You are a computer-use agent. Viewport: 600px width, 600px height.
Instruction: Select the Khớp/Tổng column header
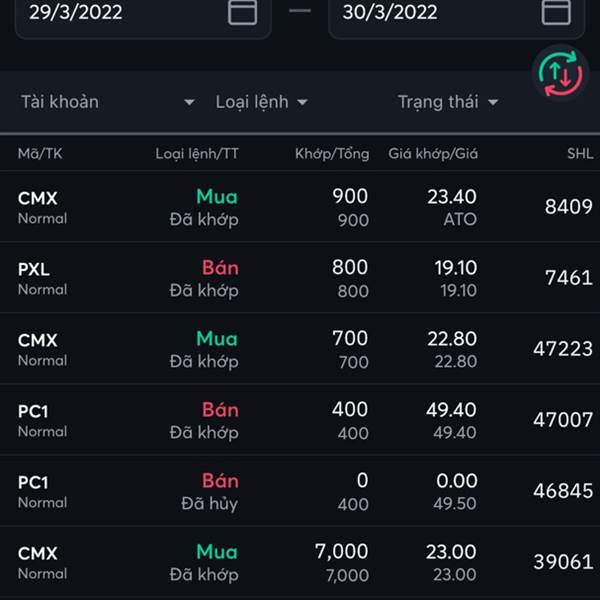(332, 154)
